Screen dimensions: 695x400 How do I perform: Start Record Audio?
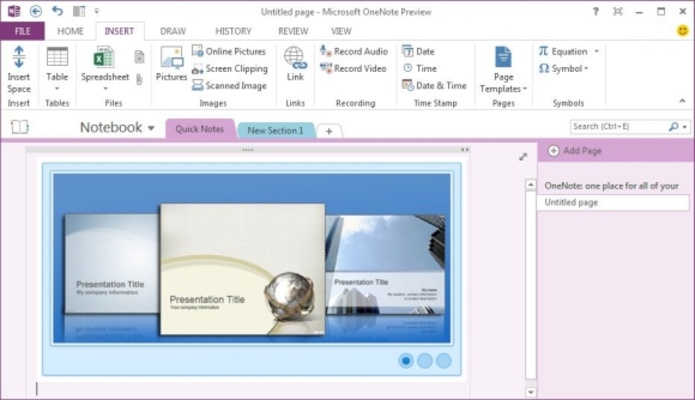[x=354, y=51]
